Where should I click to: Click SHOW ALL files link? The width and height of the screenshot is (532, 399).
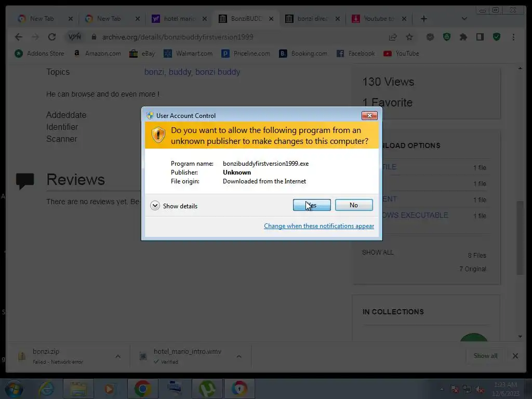pos(378,252)
